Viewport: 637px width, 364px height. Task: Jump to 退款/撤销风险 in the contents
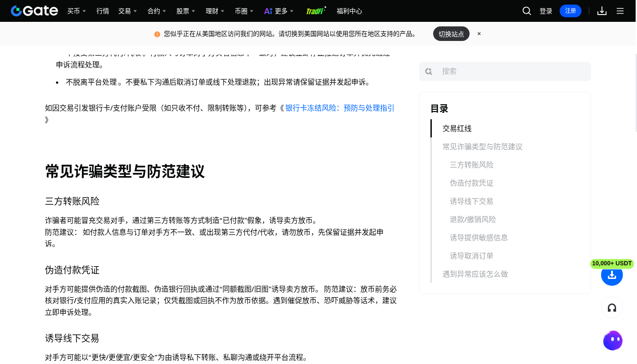coord(473,219)
